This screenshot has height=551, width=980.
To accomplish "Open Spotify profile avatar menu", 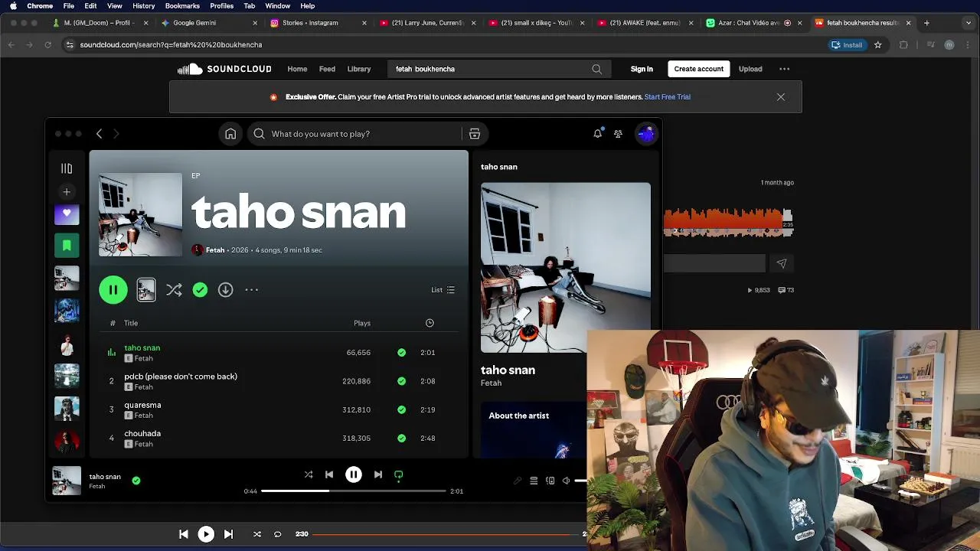I will 646,134.
